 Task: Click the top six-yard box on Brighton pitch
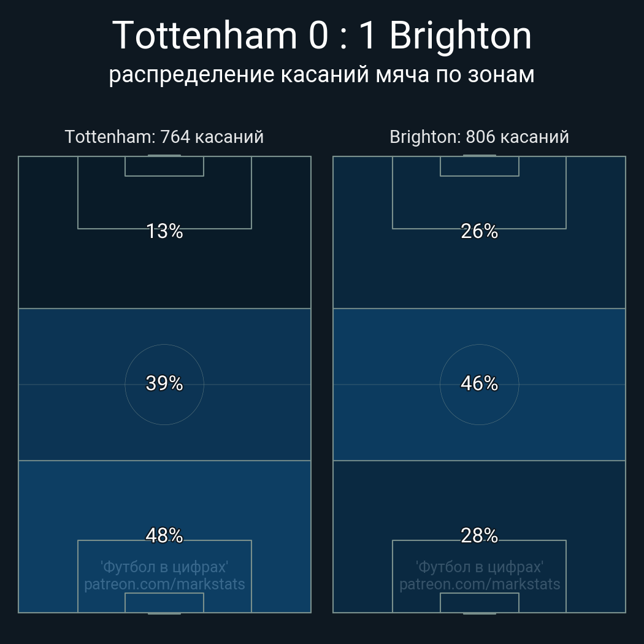pyautogui.click(x=479, y=166)
